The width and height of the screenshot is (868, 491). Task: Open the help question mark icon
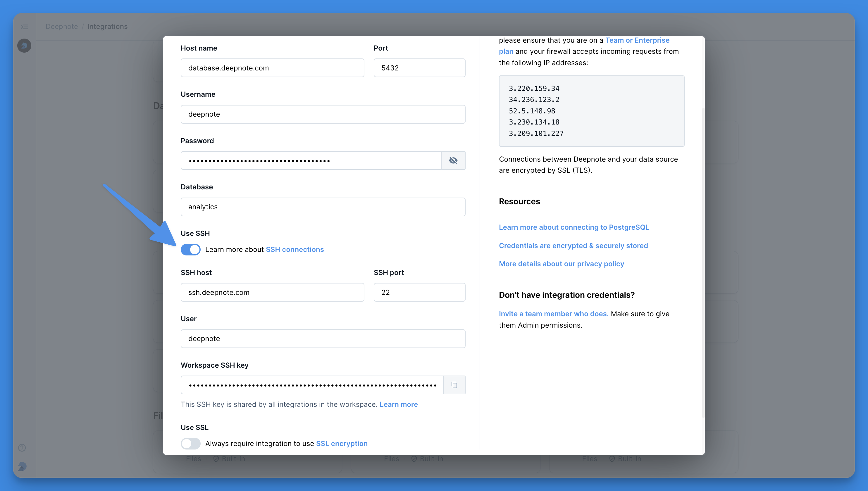tap(22, 447)
